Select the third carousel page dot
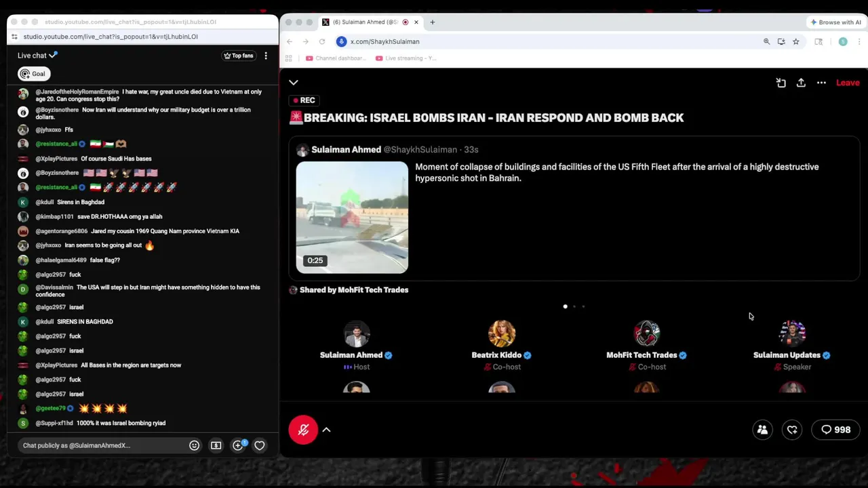Viewport: 868px width, 488px height. pos(583,306)
